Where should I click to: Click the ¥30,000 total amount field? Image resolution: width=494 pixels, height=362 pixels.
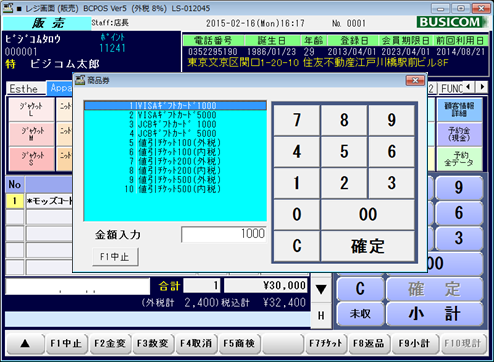266,286
